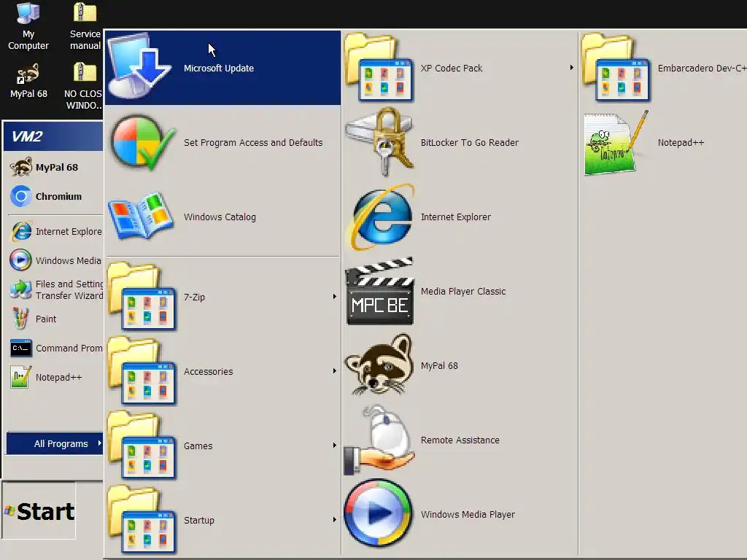Click the Start button
Image resolution: width=747 pixels, height=560 pixels.
coord(39,510)
